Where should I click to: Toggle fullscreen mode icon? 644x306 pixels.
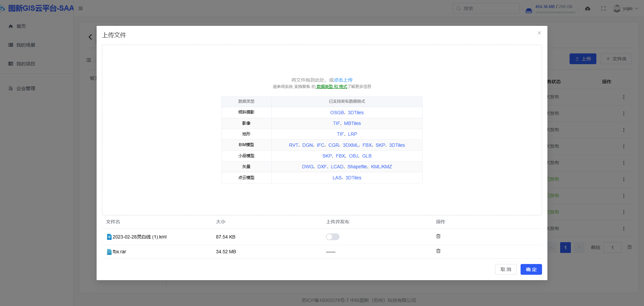pyautogui.click(x=603, y=9)
